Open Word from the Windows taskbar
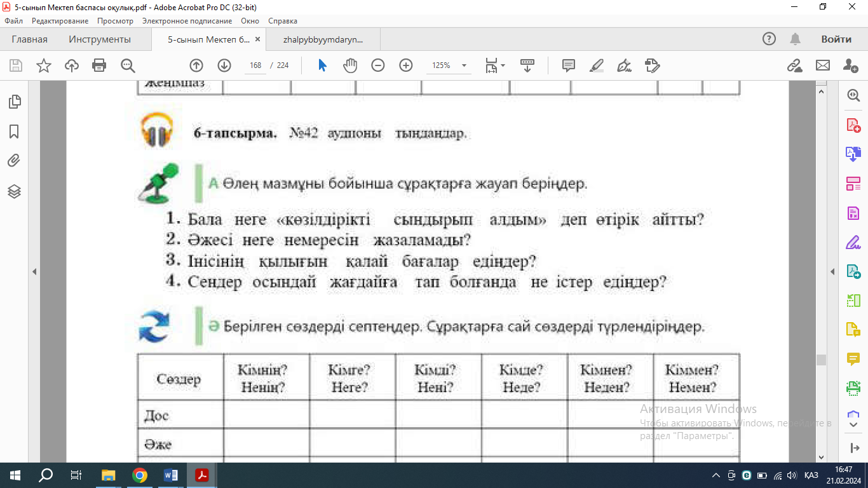This screenshot has width=868, height=488. point(171,475)
